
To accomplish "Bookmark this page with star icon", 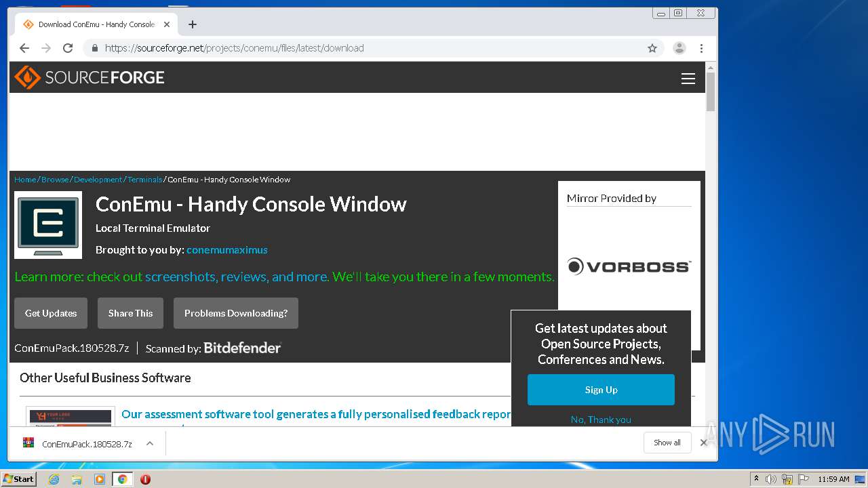I will [652, 48].
